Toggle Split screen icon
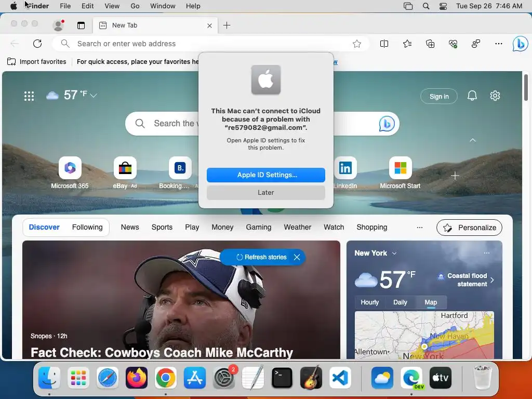Image resolution: width=532 pixels, height=399 pixels. [384, 44]
